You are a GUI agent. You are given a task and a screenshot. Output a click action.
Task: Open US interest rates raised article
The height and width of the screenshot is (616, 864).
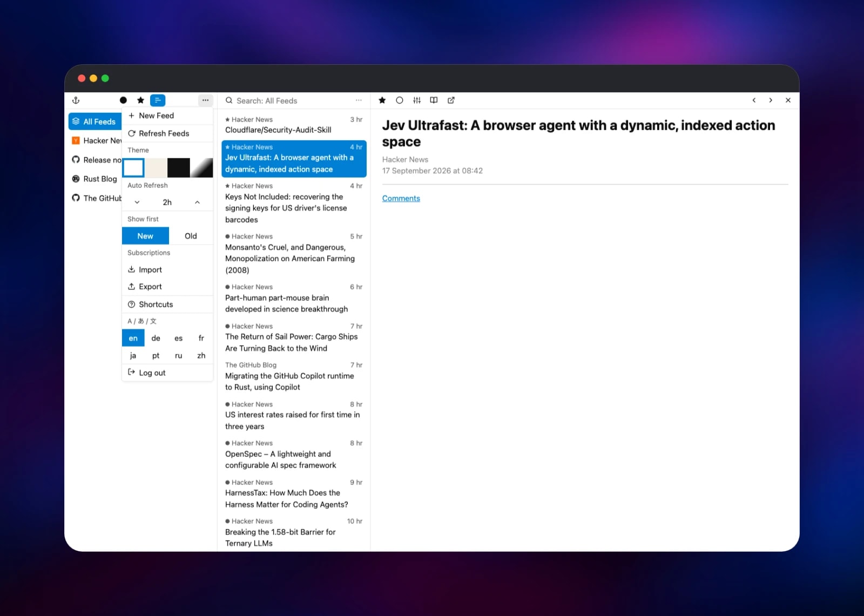click(x=294, y=416)
